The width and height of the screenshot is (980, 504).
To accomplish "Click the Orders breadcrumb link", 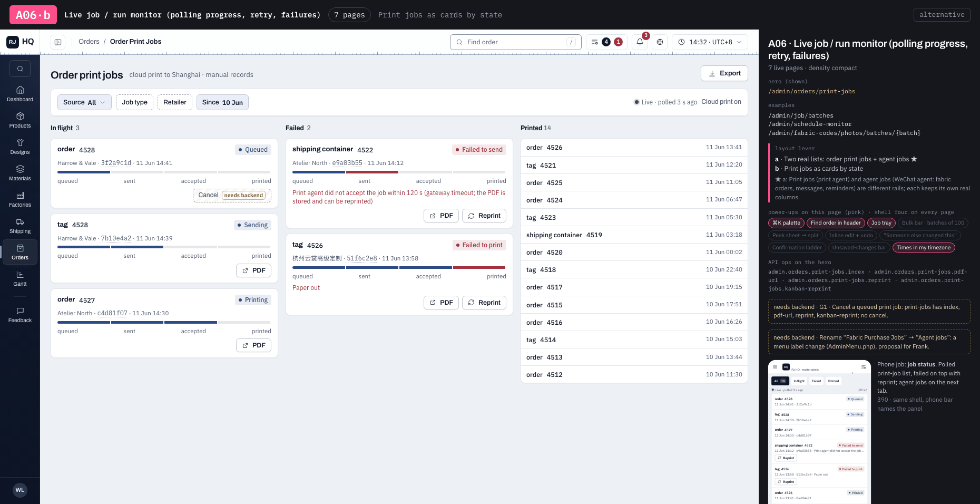I will click(89, 42).
